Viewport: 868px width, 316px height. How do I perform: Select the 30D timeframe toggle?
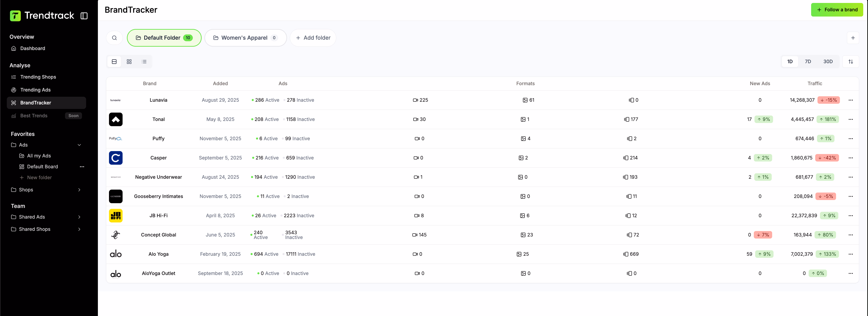(x=828, y=62)
